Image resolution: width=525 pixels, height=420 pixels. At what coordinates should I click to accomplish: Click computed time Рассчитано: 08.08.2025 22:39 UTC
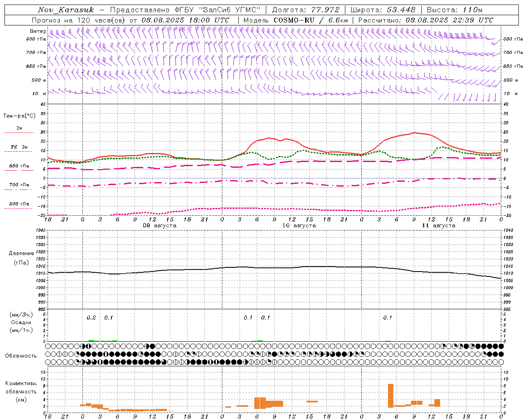[426, 20]
